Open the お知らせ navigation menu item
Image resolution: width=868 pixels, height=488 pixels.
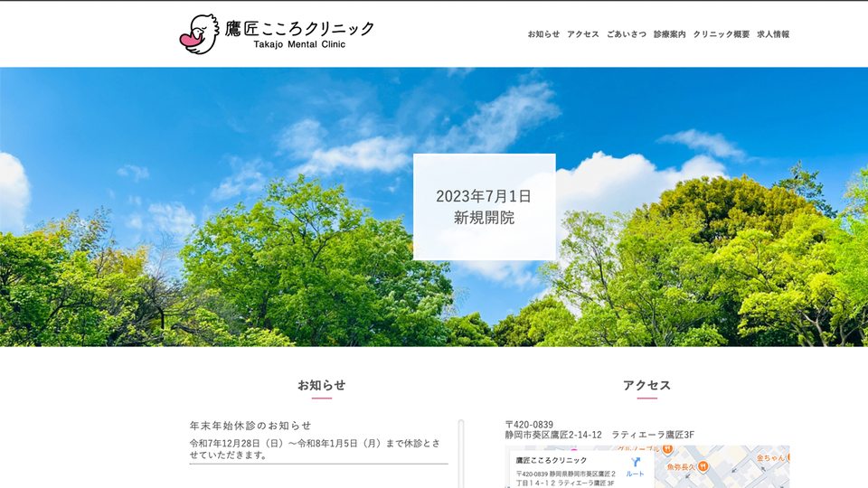coord(543,34)
